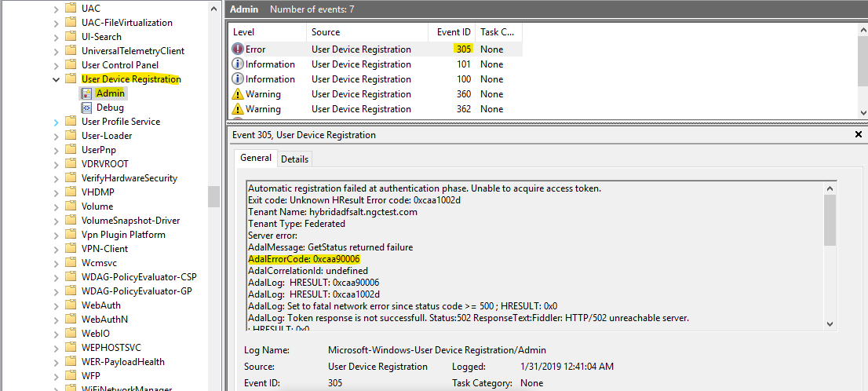The image size is (868, 391).
Task: Click the Warning icon for event 362
Action: pyautogui.click(x=239, y=109)
